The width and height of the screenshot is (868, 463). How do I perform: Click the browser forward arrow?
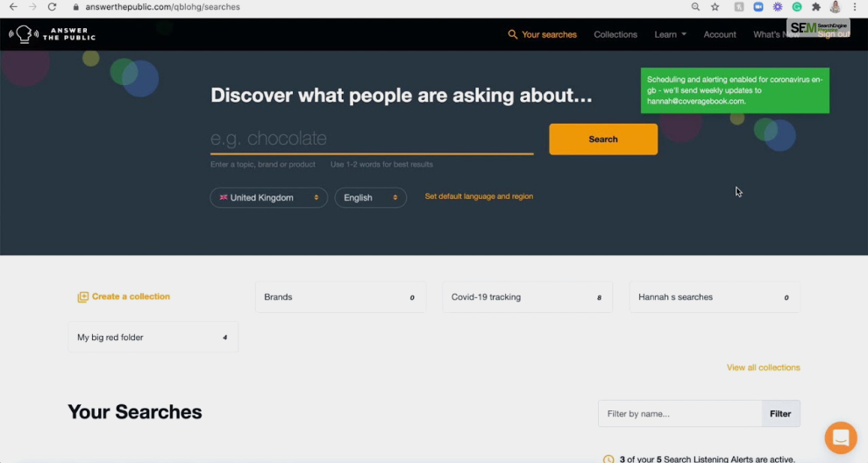coord(32,7)
